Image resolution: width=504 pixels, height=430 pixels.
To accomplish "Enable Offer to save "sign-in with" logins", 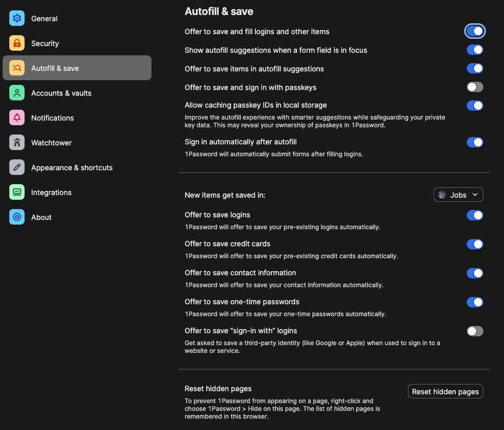I will pos(475,331).
